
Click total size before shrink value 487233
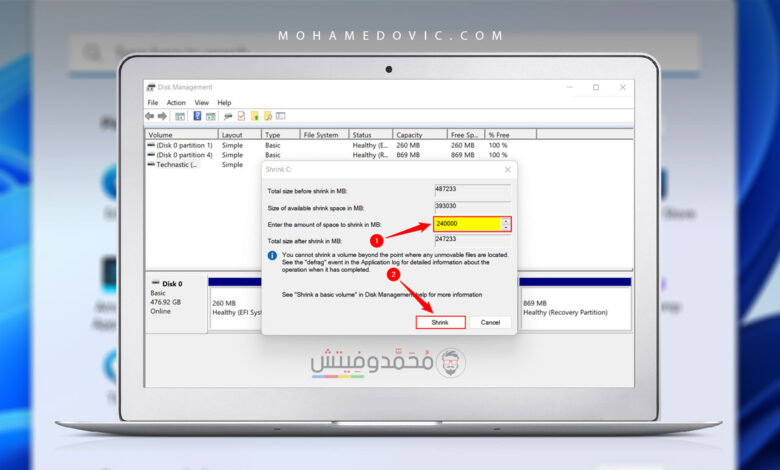[x=473, y=189]
